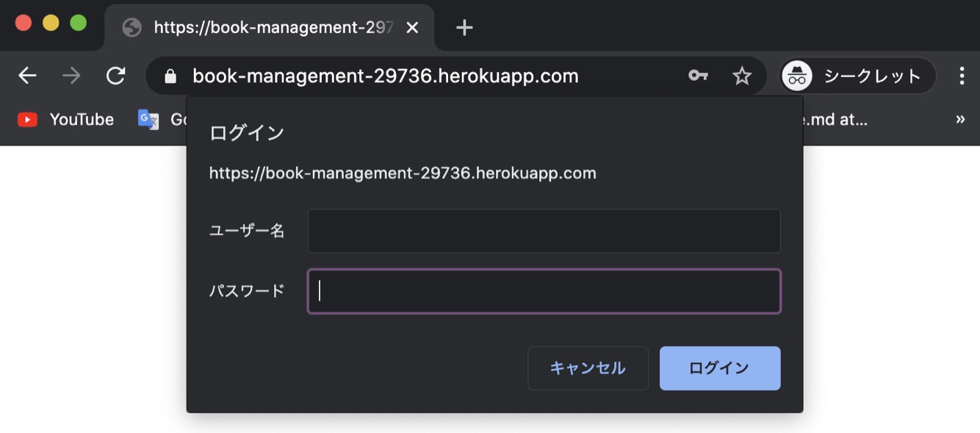Image resolution: width=980 pixels, height=433 pixels.
Task: Click the dialog URL https://book-management-29736.herokuapp.com
Action: [x=403, y=173]
